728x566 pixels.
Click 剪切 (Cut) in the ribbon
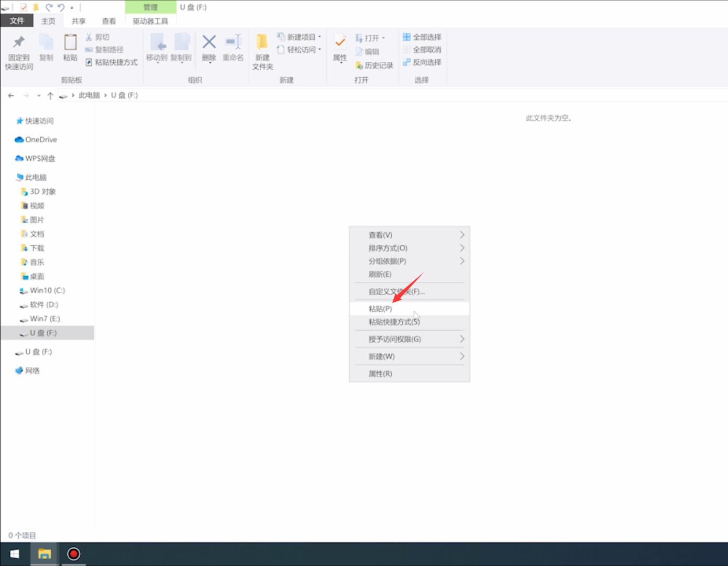pos(97,37)
